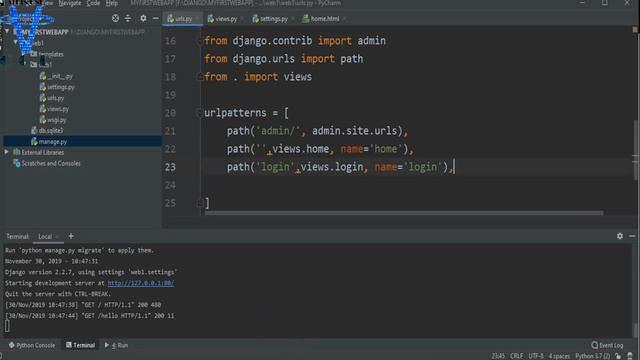640x360 pixels.
Task: Click the terminal line 'GET /hello HTTP/1.1'
Action: pos(90,316)
